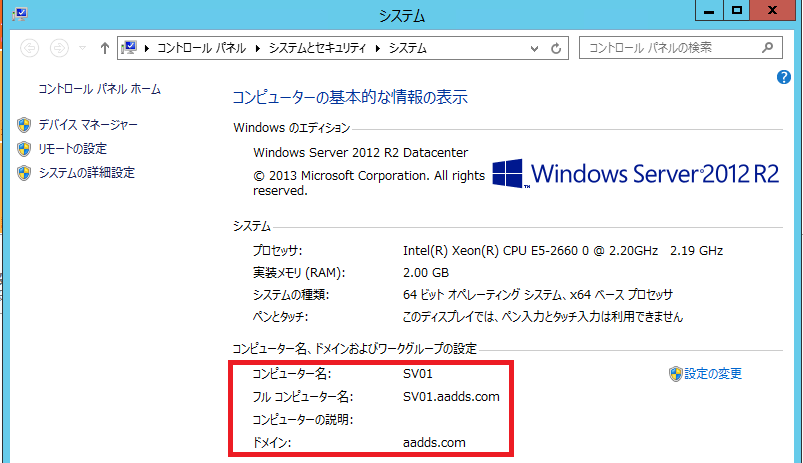Go up one level with the Up arrow
803x463 pixels.
[x=105, y=48]
